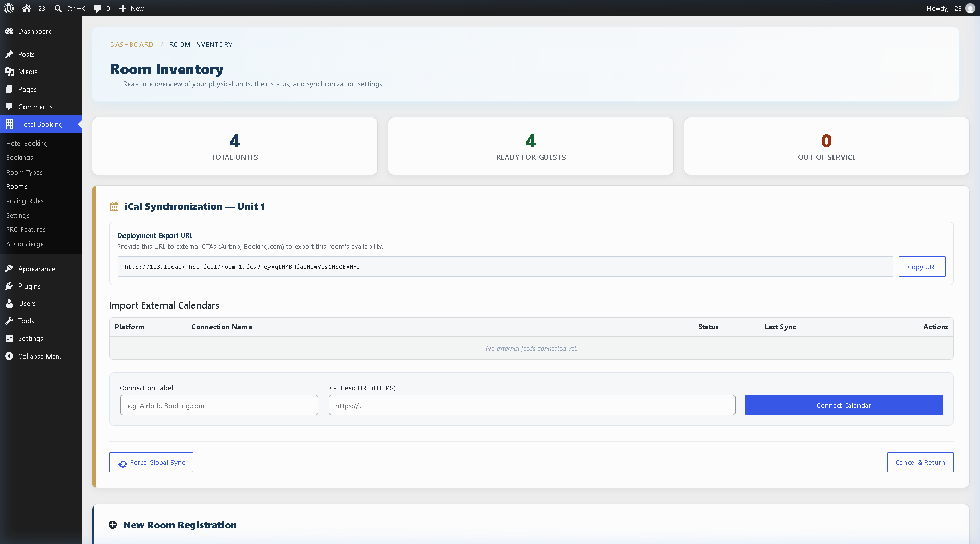Open Room Types submenu item
The width and height of the screenshot is (980, 544).
pyautogui.click(x=24, y=173)
